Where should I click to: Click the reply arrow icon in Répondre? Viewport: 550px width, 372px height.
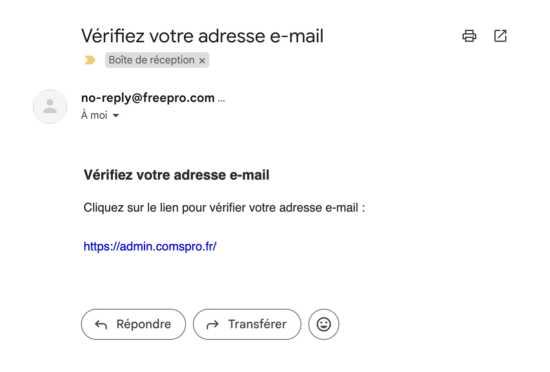point(101,325)
